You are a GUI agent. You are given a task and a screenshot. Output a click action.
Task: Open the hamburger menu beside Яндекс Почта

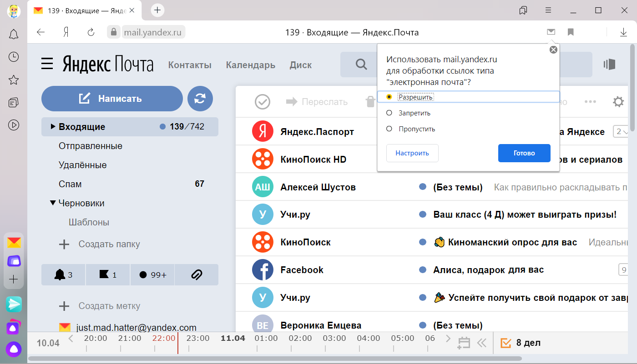[47, 64]
